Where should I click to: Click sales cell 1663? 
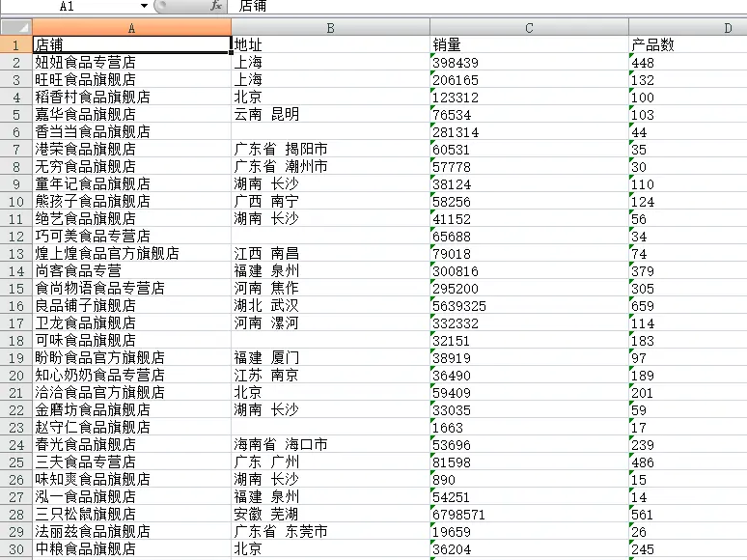(529, 428)
